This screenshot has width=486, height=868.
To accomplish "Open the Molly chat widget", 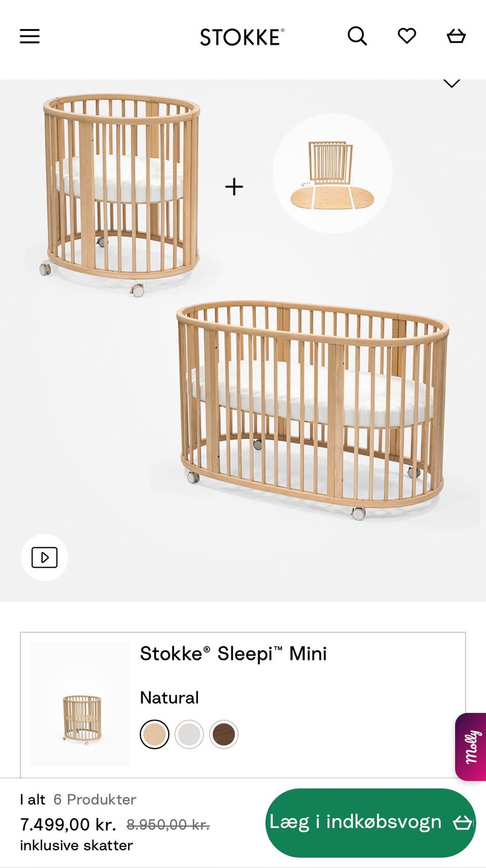I will [471, 747].
